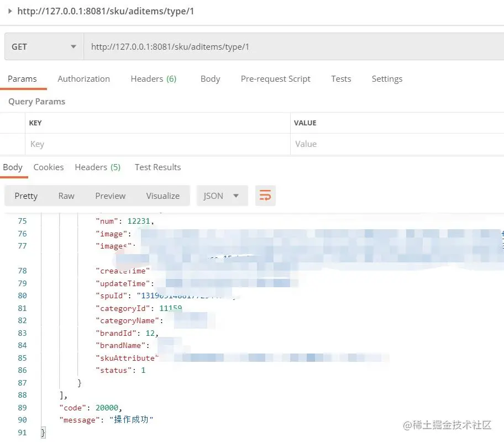Open the response Cookies tab

(x=49, y=167)
